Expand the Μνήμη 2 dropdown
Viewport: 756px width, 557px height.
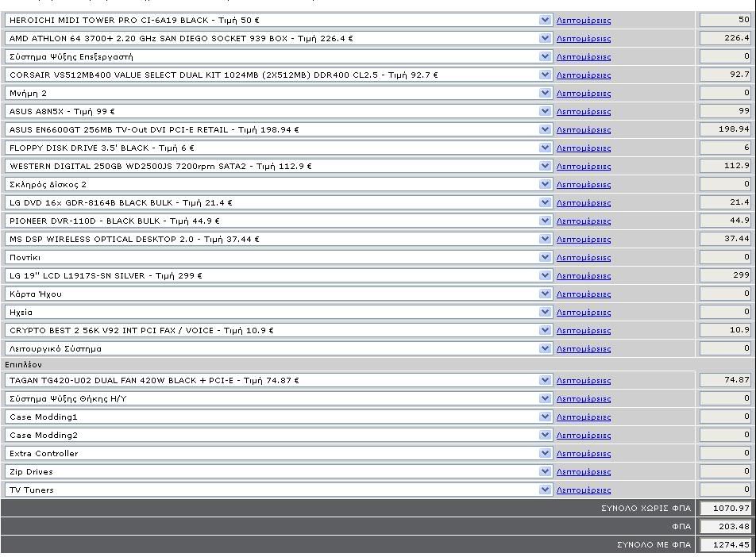[278, 94]
